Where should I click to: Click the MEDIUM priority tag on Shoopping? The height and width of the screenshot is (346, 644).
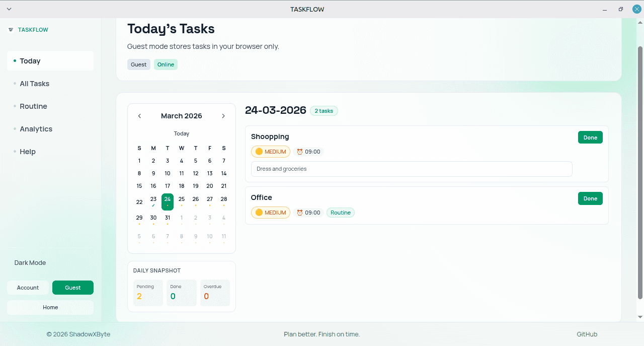tap(271, 152)
